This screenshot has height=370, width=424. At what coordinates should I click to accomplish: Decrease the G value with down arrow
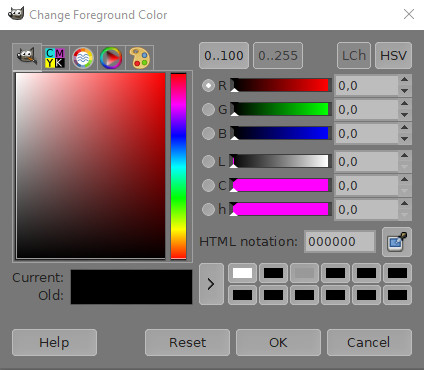click(405, 115)
